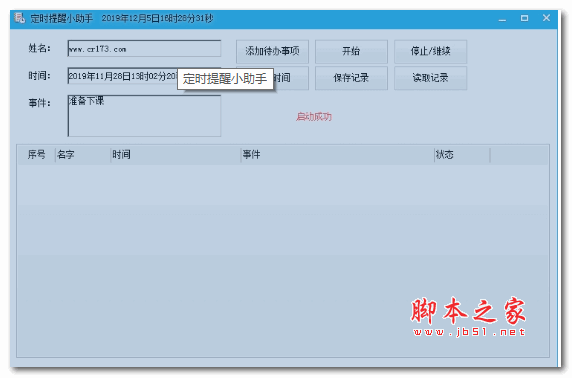
Task: Select the 时间 column header in list
Action: [x=175, y=155]
